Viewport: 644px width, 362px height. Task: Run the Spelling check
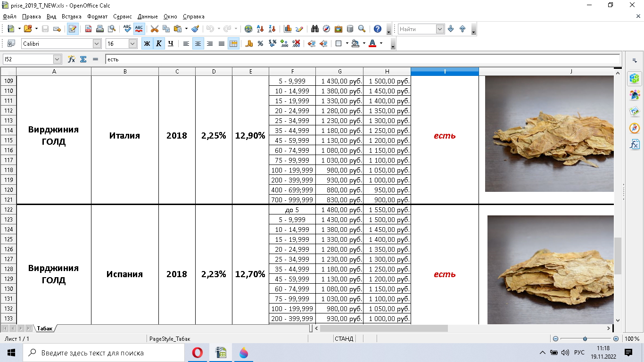[x=127, y=29]
